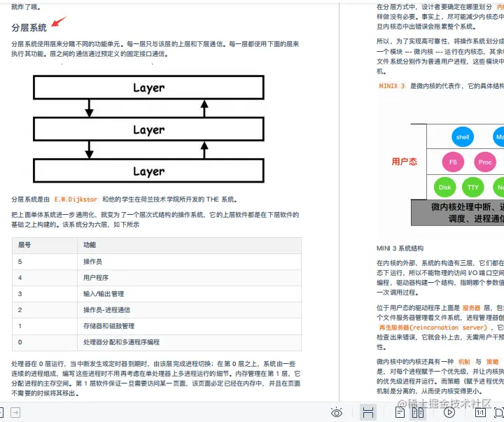The image size is (504, 422).
Task: Select the 处理器分配和多道程序编程 table cell
Action: click(x=189, y=342)
